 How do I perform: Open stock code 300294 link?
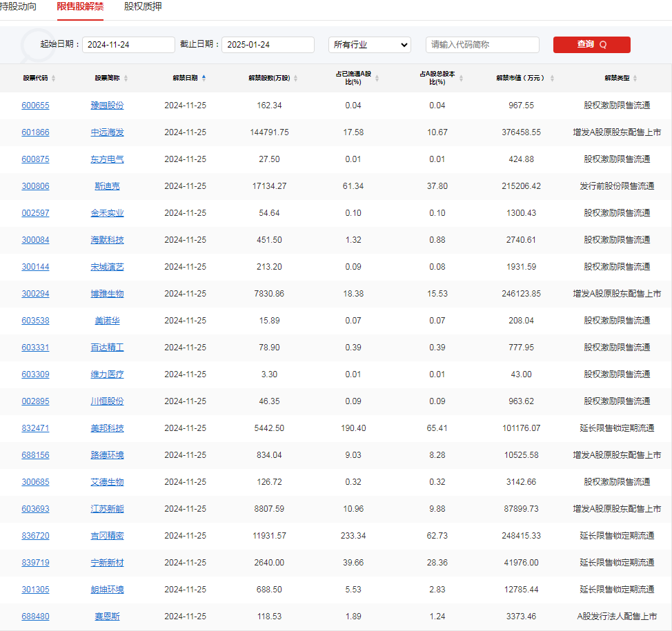pos(36,294)
